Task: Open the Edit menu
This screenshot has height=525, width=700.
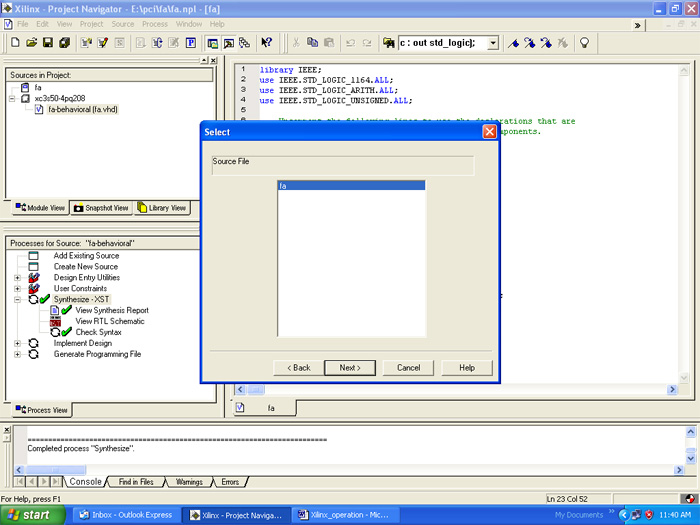Action: pos(42,24)
